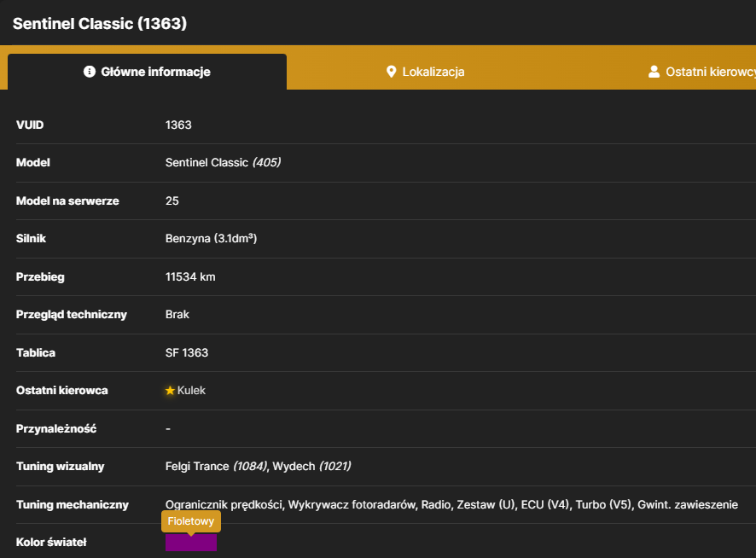Click the Tablica row label

tap(36, 352)
